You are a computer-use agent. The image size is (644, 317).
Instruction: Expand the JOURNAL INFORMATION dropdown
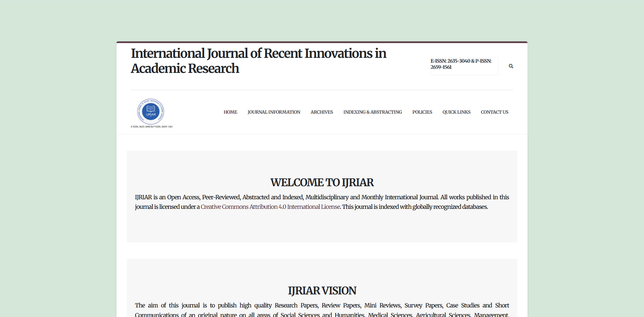point(274,112)
